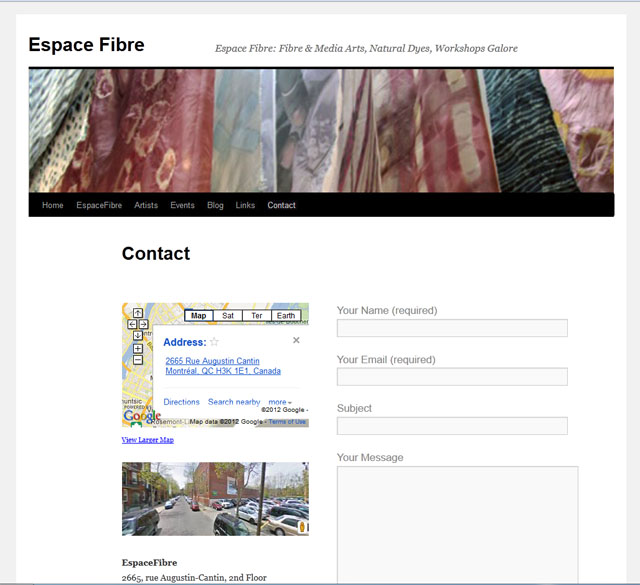Open 2665 Rue Augustin Cantin address link
The width and height of the screenshot is (640, 585).
point(223,366)
